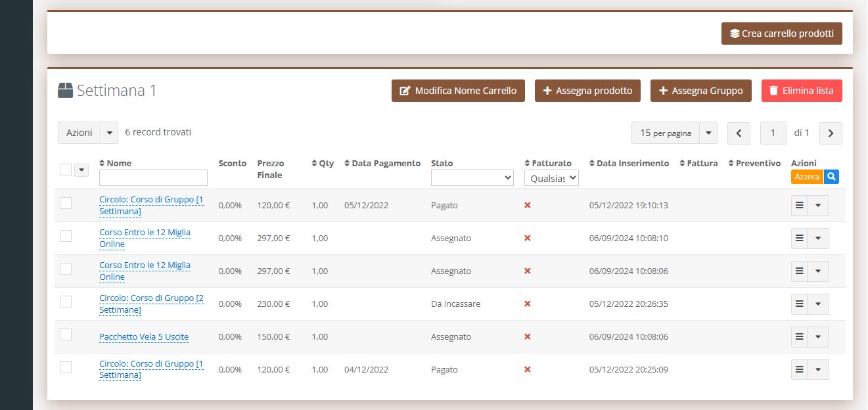The height and width of the screenshot is (410, 868).
Task: Go to previous page with left chevron
Action: click(739, 133)
